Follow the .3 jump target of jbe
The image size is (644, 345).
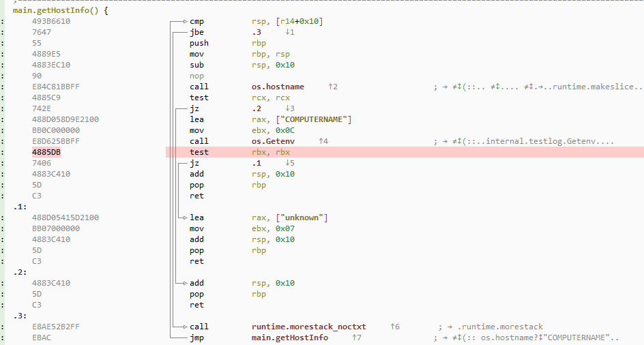pos(257,32)
